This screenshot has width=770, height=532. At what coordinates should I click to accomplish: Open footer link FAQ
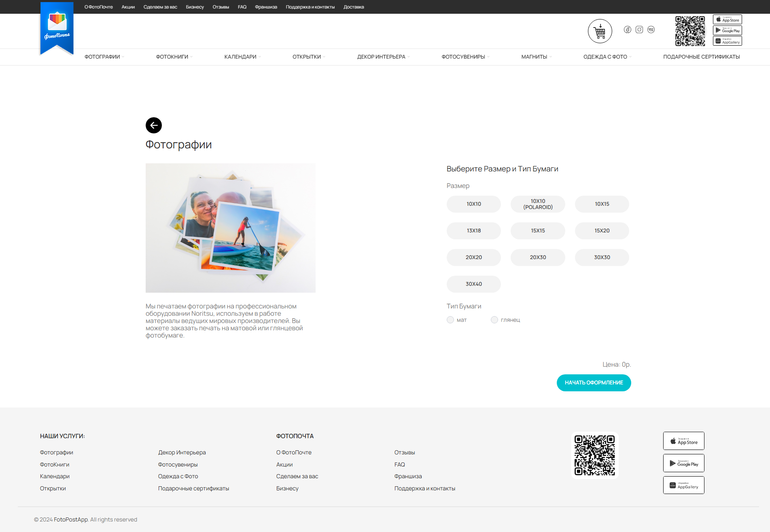(x=400, y=464)
